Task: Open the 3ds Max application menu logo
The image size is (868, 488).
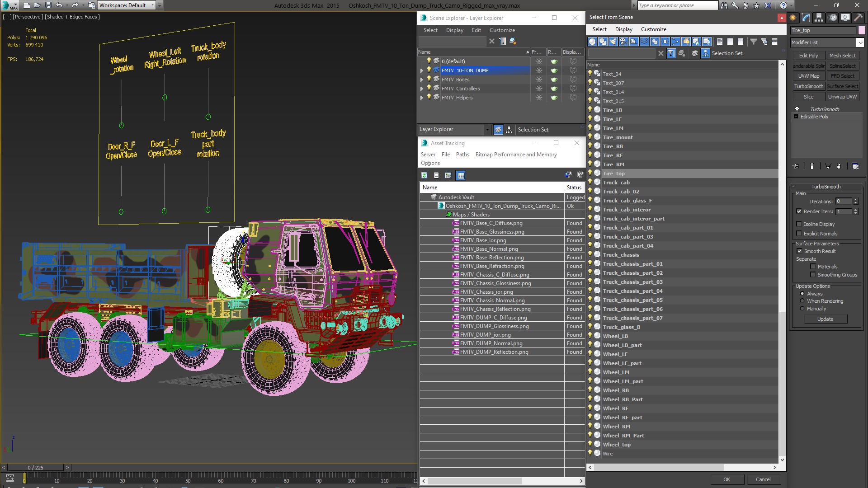Action: tap(9, 5)
